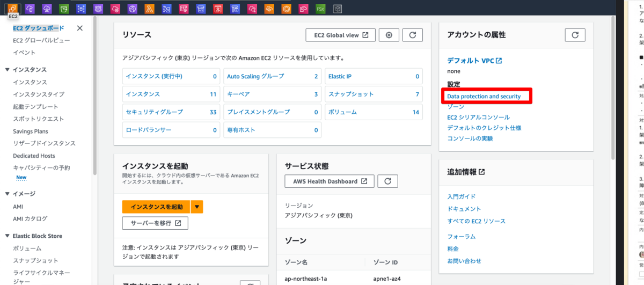Image resolution: width=644 pixels, height=285 pixels.
Task: Open Dedicated Hosts in sidebar
Action: tap(34, 156)
